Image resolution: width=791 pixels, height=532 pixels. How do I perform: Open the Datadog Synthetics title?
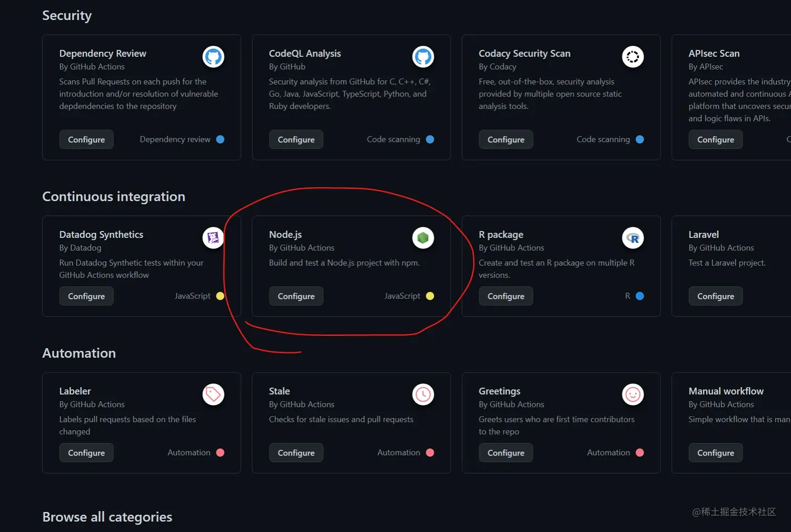[101, 234]
